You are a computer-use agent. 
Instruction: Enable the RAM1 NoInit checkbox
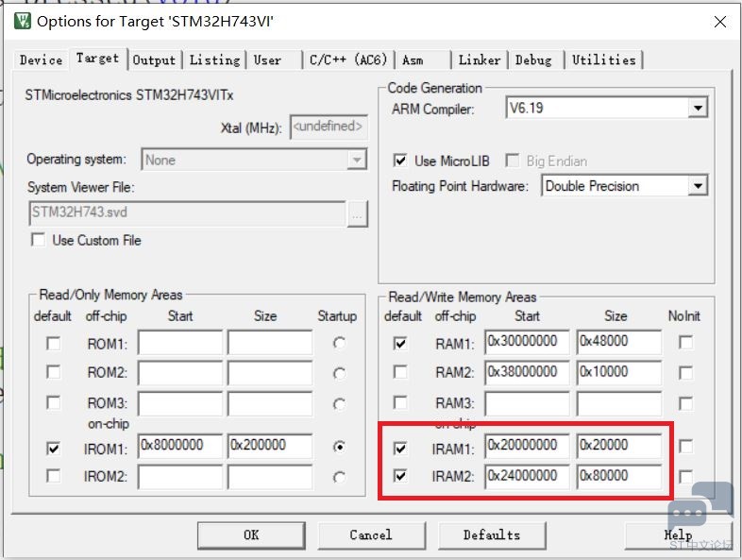click(685, 342)
